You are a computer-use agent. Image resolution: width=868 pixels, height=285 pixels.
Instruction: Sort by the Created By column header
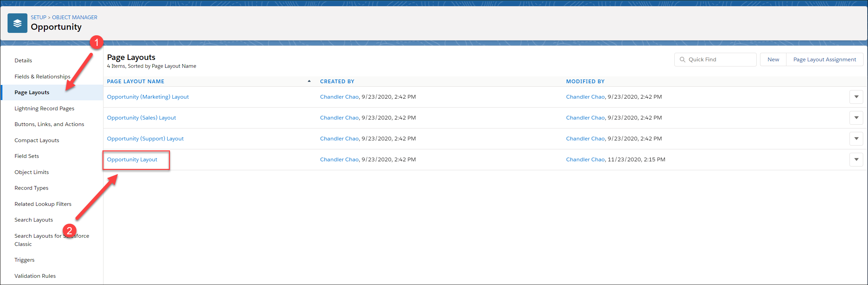(337, 82)
